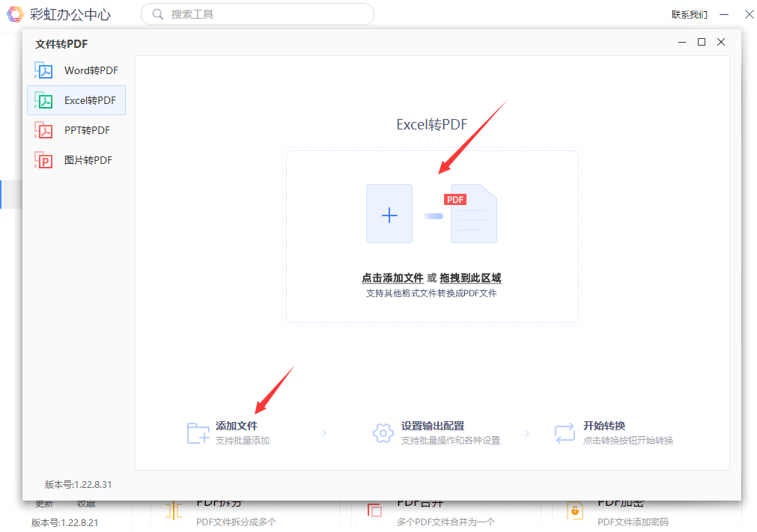Click the 图片转PDF red P icon
Screen dimensions: 757x532
44,160
